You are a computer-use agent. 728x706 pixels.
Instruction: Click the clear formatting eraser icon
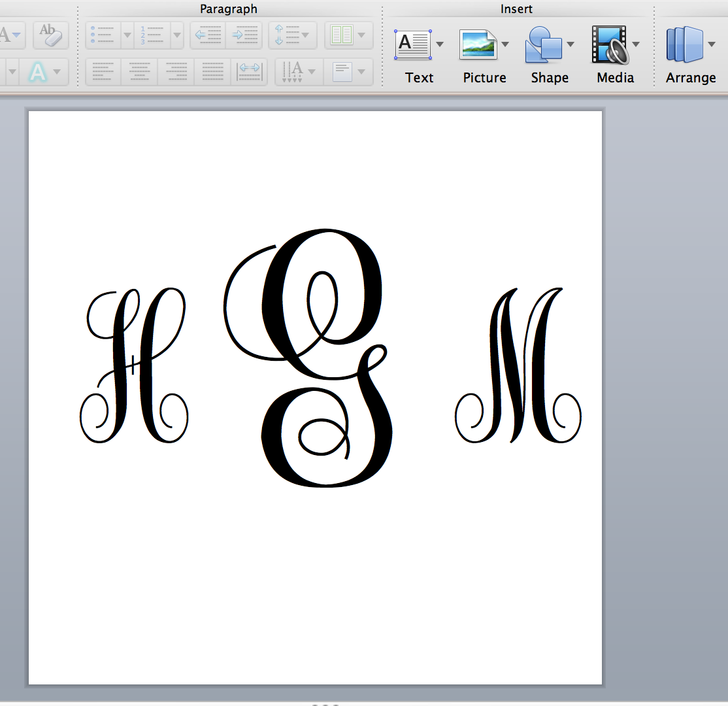tap(50, 35)
